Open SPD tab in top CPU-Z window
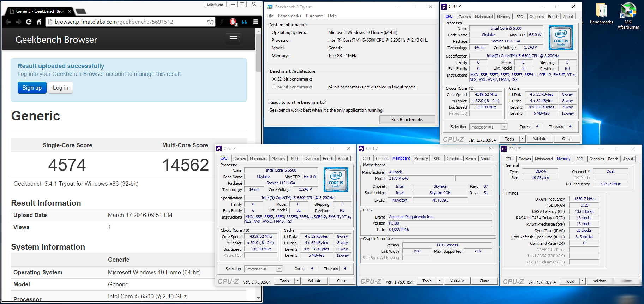This screenshot has height=304, width=644. click(x=519, y=17)
